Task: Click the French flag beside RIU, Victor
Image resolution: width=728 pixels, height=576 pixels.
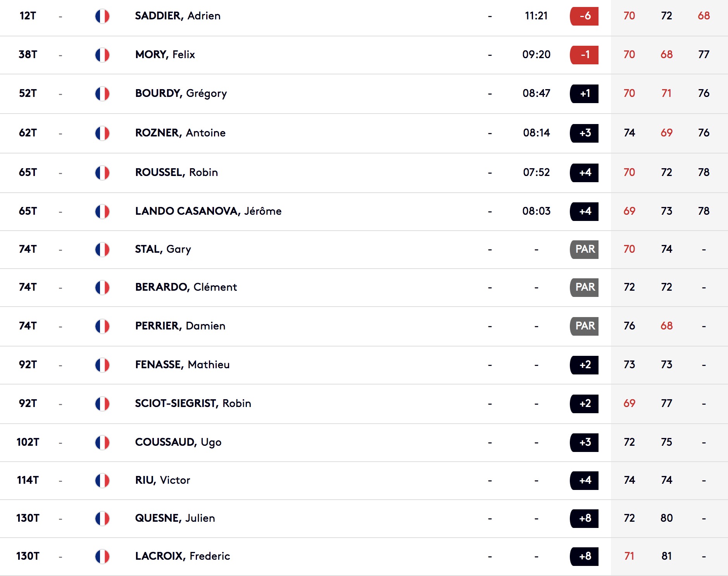Action: (102, 481)
